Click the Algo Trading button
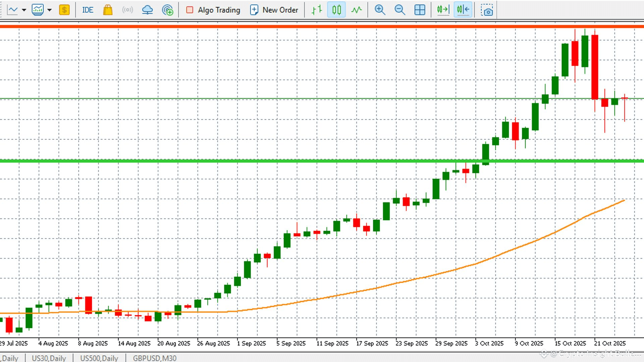Image resolution: width=644 pixels, height=362 pixels. coord(213,10)
